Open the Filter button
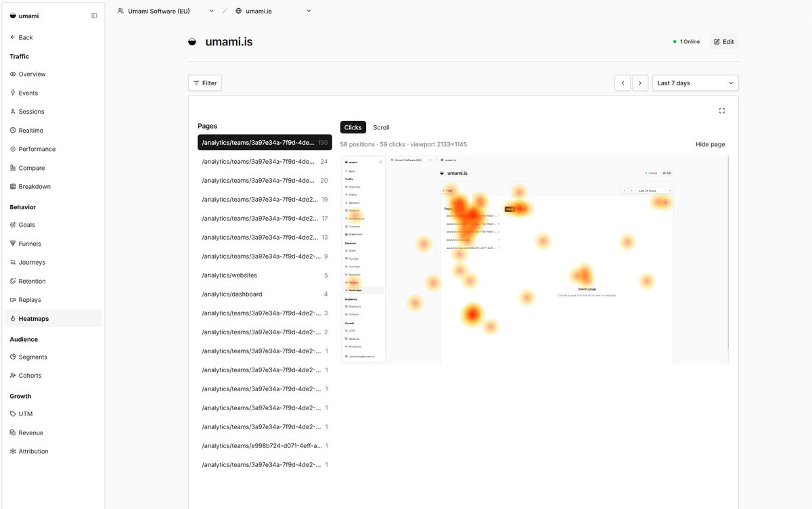This screenshot has height=509, width=812. [x=205, y=83]
